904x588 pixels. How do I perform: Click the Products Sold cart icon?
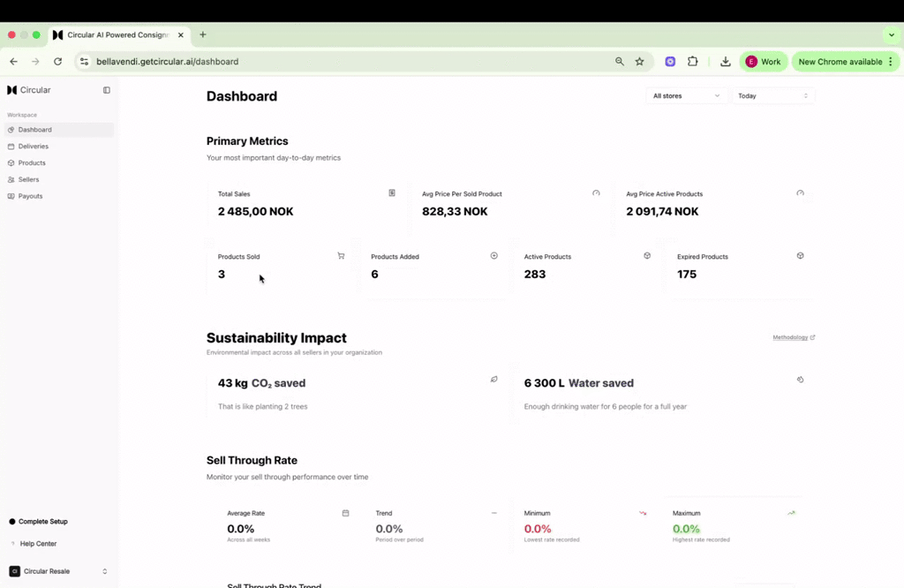(341, 255)
